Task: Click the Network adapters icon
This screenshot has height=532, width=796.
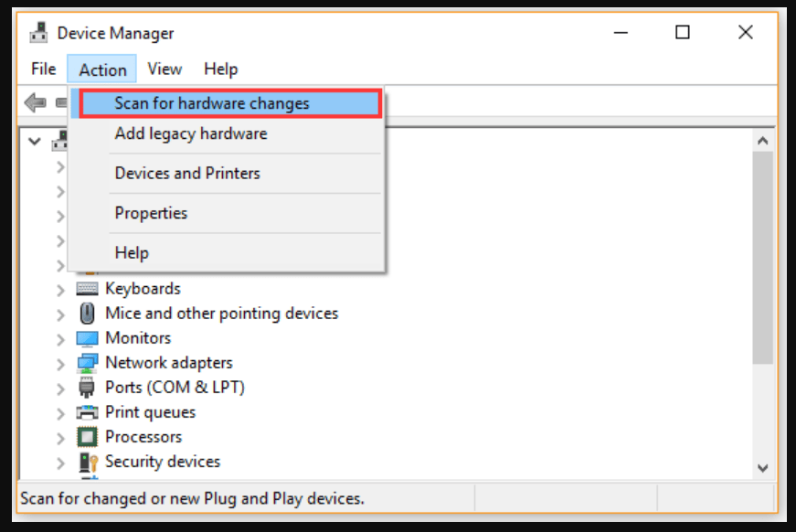Action: (x=88, y=362)
